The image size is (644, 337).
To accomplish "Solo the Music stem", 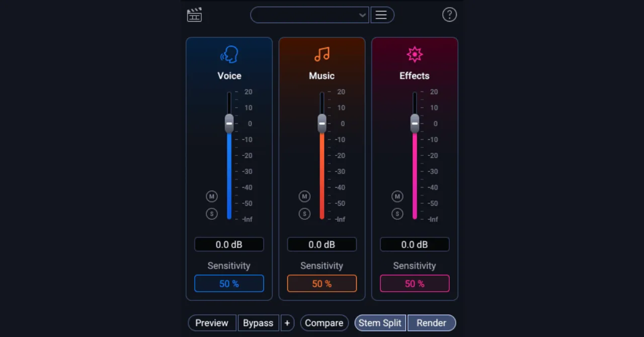I will (x=304, y=214).
